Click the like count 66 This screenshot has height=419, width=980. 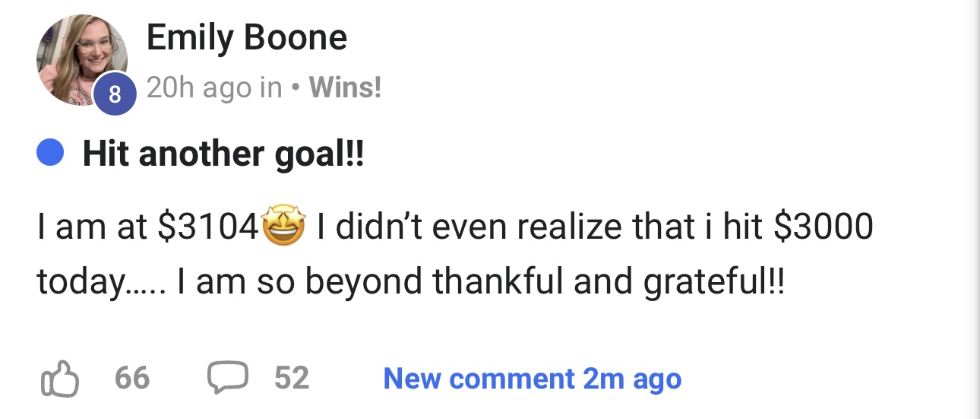tap(132, 378)
